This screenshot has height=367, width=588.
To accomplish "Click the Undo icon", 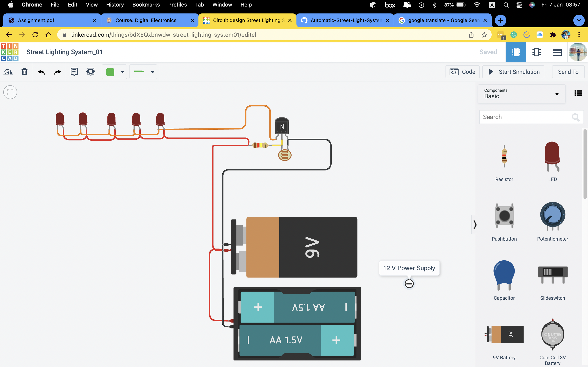I will [41, 72].
